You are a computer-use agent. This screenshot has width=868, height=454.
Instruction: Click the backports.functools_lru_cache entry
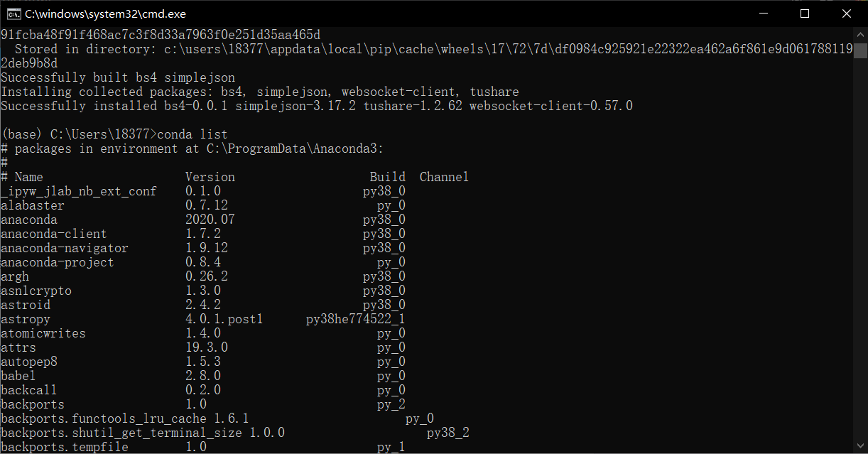pyautogui.click(x=104, y=418)
